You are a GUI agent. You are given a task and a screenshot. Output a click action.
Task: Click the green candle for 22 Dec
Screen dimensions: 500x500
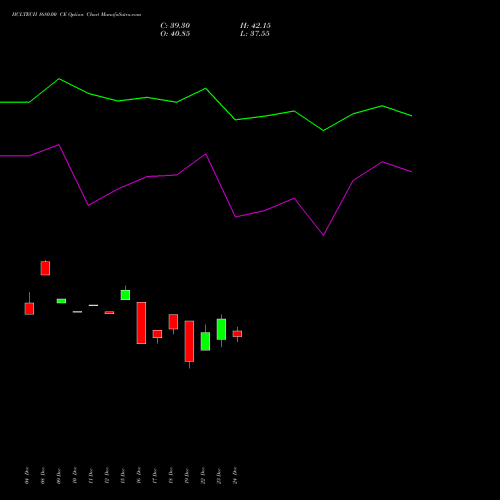205,341
